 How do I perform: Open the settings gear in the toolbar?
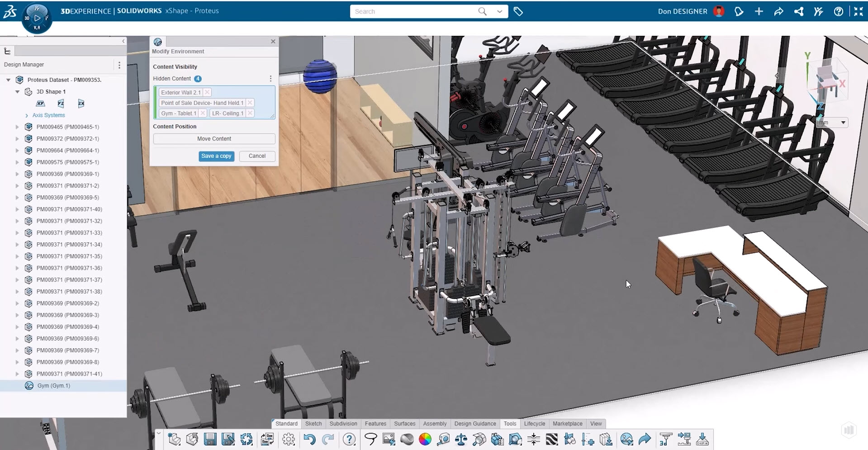289,439
